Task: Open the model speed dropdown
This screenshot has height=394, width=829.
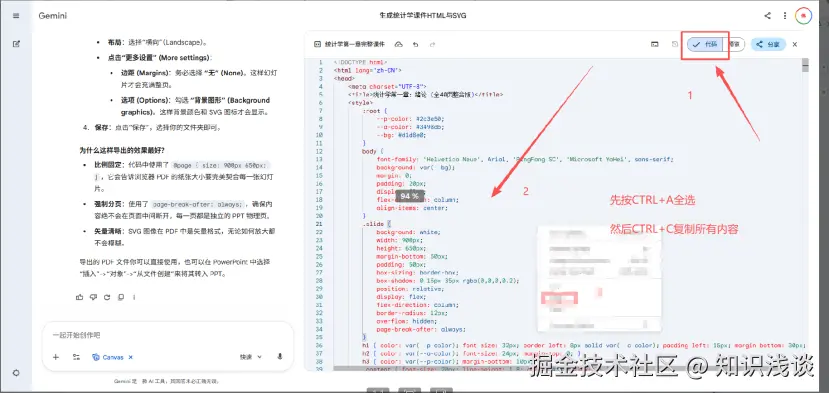Action: (x=251, y=357)
